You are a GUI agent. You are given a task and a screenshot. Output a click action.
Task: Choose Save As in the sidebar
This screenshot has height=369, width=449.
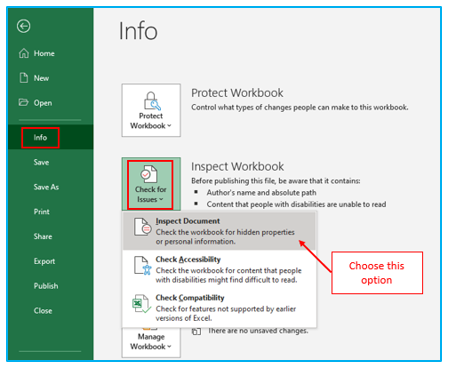46,187
